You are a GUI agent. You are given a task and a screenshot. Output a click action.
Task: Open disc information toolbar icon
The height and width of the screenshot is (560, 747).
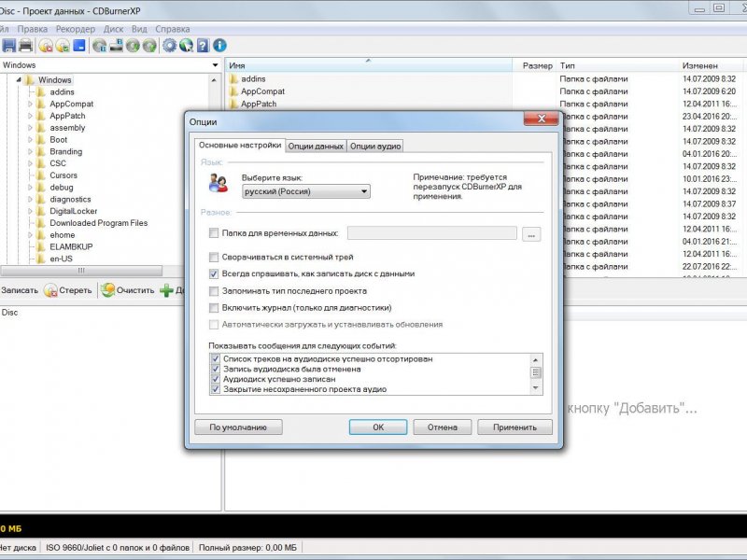pos(100,46)
